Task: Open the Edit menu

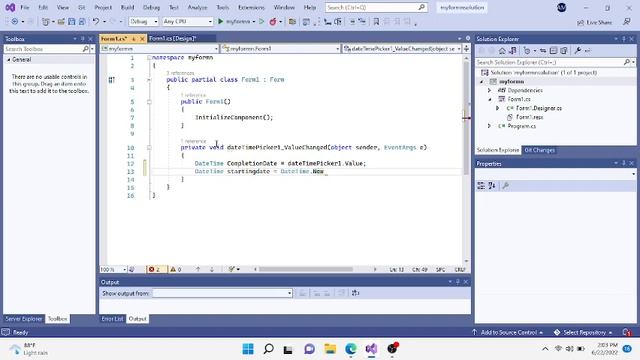Action: coord(43,7)
